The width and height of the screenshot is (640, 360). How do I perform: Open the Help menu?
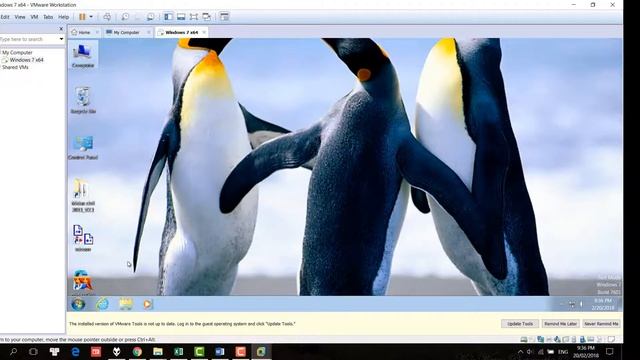pos(63,17)
